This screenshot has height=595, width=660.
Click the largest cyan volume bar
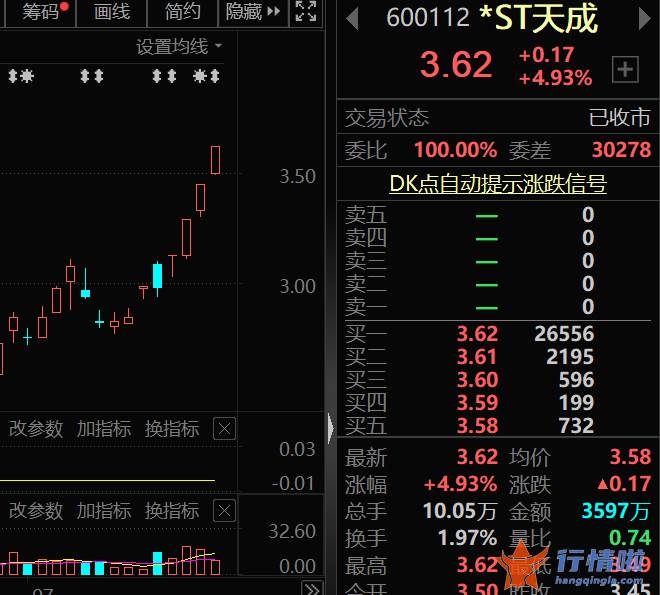(157, 563)
